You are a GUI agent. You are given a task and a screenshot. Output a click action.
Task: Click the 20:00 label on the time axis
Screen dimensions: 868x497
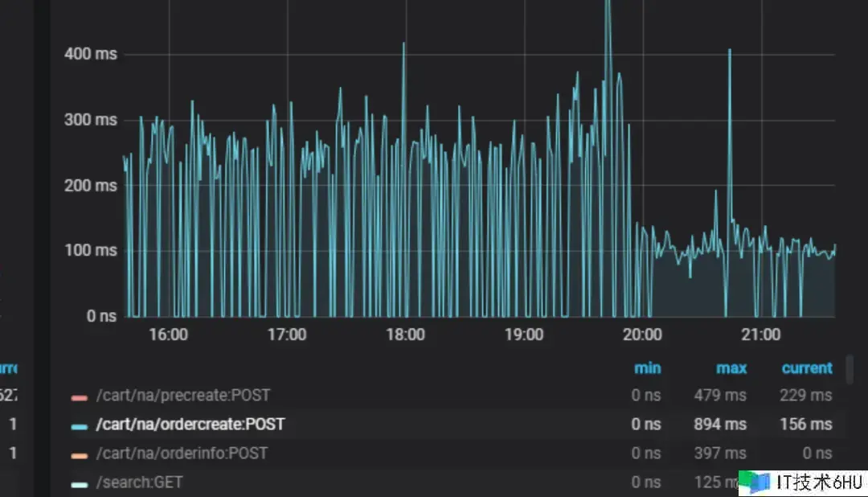(642, 335)
